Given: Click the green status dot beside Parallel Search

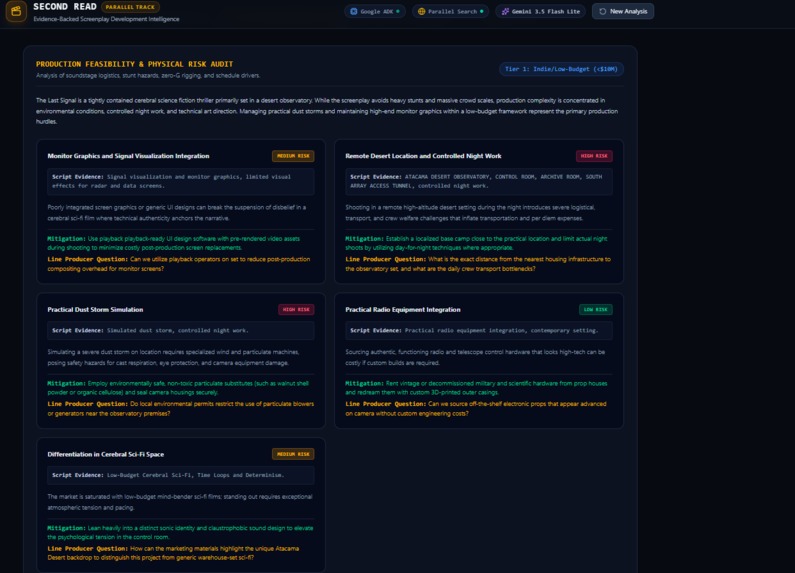Looking at the screenshot, I should (x=482, y=11).
